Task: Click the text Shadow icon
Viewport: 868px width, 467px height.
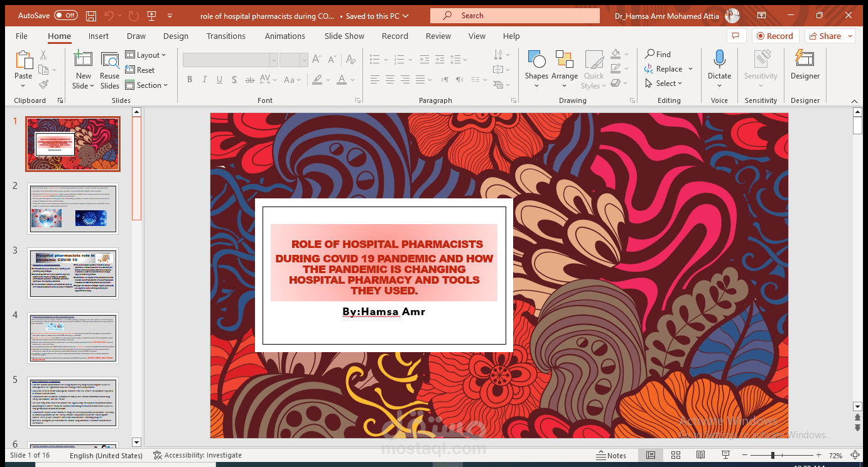Action: (x=234, y=80)
